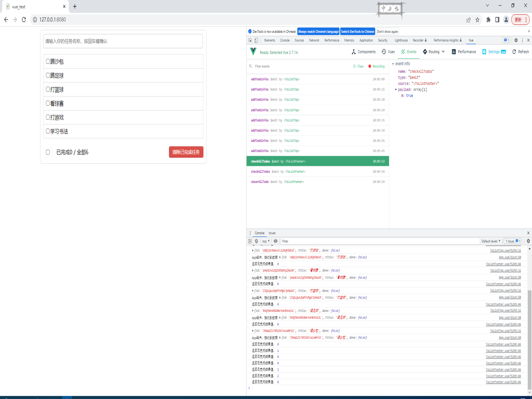The width and height of the screenshot is (532, 399).
Task: Click the browser forward arrow
Action: (x=15, y=20)
